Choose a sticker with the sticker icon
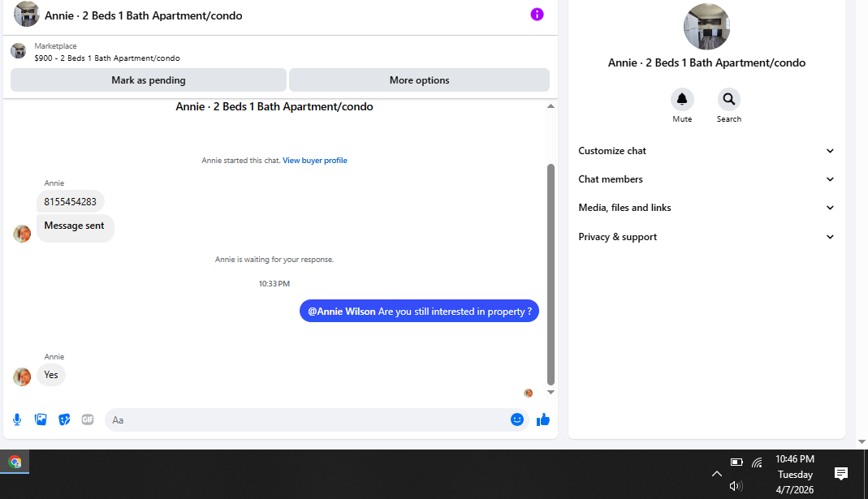The image size is (868, 499). point(64,420)
